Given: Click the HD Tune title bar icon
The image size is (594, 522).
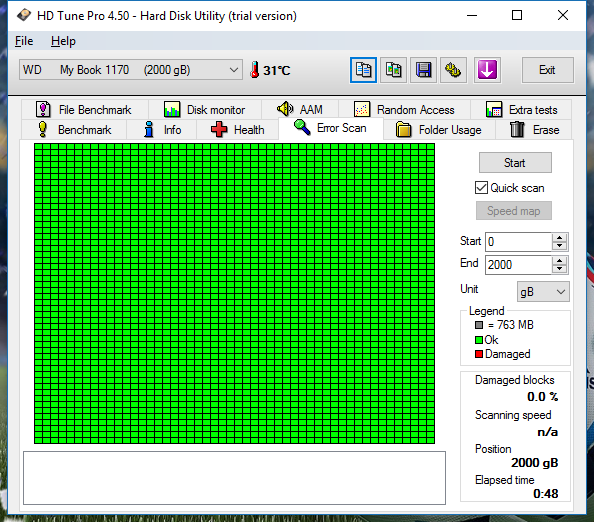Looking at the screenshot, I should pos(24,16).
